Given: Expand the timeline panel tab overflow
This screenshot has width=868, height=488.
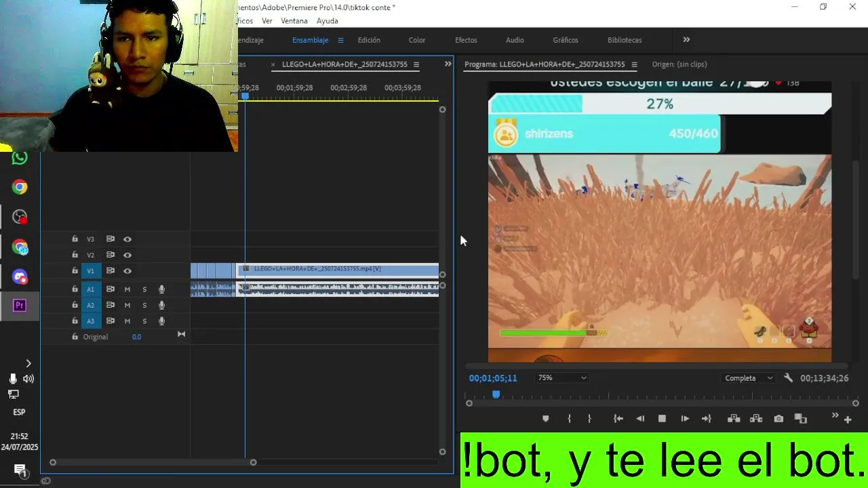Looking at the screenshot, I should (448, 64).
